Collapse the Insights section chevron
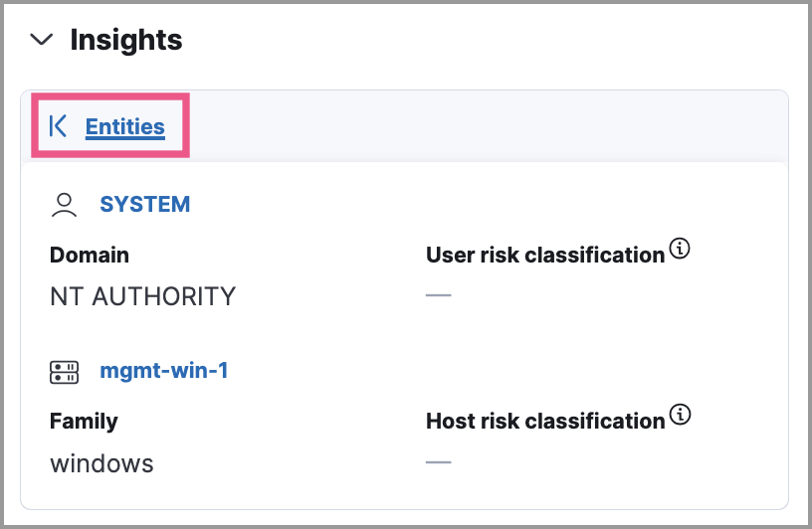The width and height of the screenshot is (812, 529). coord(41,40)
